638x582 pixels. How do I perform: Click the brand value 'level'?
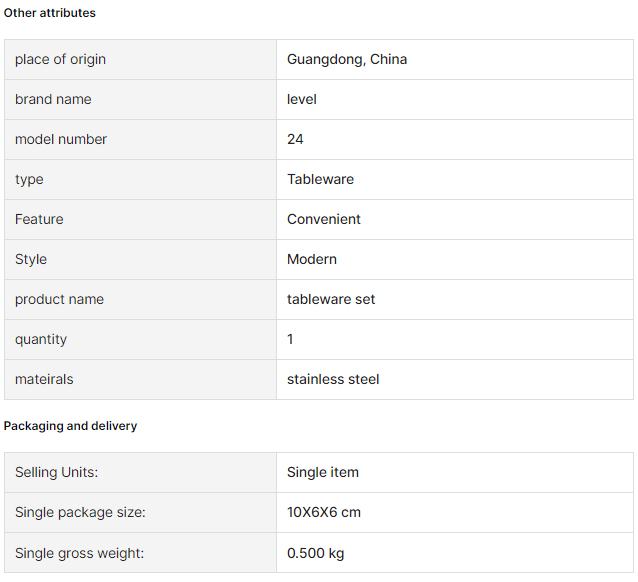pos(302,99)
